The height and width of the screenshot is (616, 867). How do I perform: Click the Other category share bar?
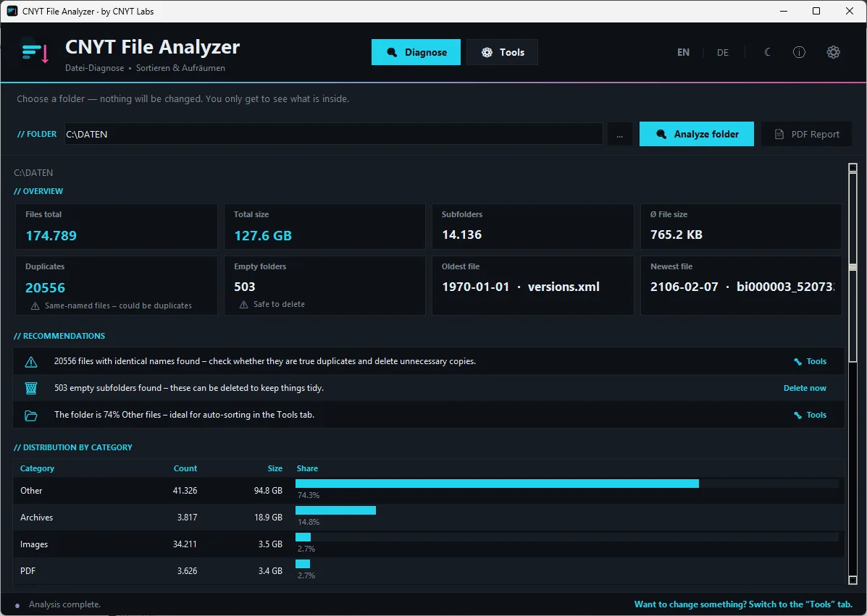(x=497, y=484)
